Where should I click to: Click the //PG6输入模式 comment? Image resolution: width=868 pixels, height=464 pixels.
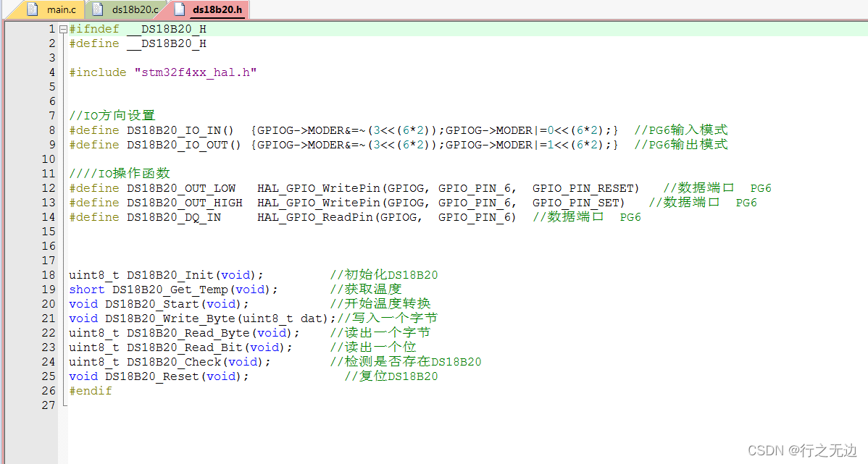(681, 130)
